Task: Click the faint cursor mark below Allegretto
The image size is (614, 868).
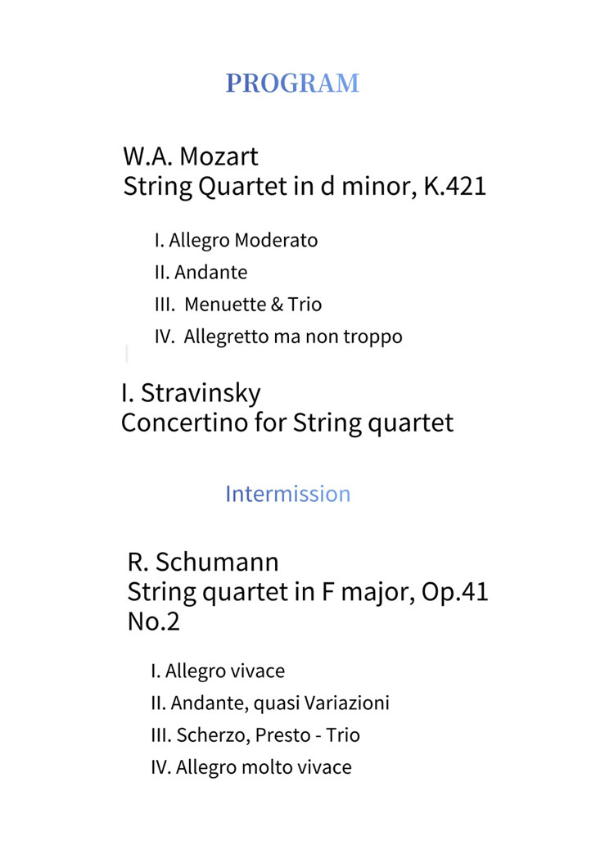Action: 127,353
